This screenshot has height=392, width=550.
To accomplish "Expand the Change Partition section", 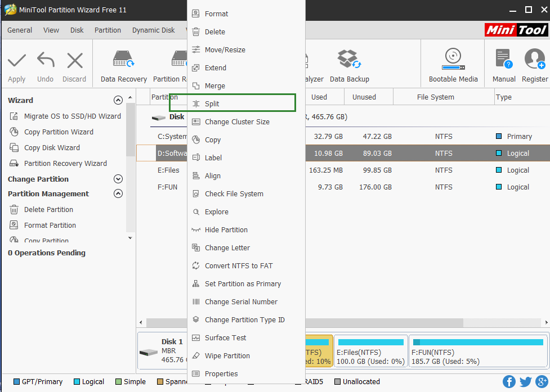I will point(118,179).
